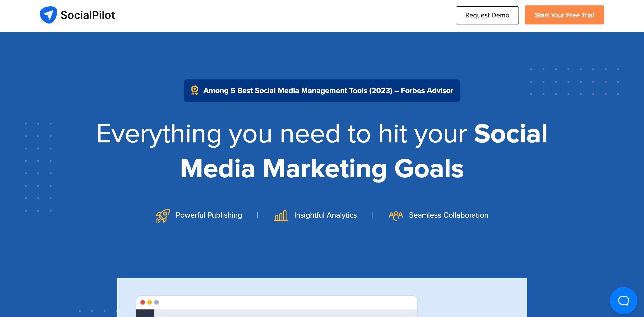This screenshot has height=317, width=644.
Task: Open the Forbes Advisor announcement banner text
Action: click(328, 91)
